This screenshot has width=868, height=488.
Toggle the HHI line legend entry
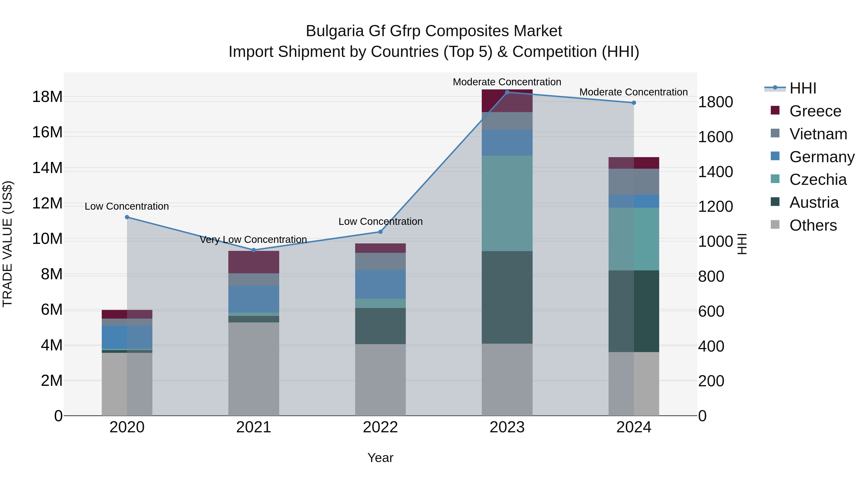[x=791, y=88]
